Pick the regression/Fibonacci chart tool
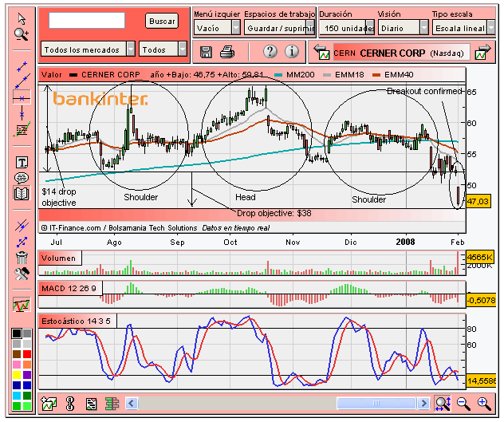The image size is (504, 422). coord(22,129)
